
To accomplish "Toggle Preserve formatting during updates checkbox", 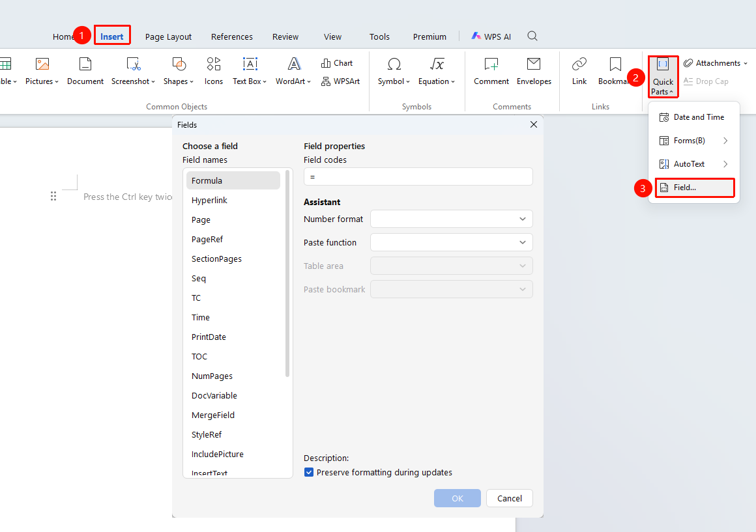I will point(309,472).
